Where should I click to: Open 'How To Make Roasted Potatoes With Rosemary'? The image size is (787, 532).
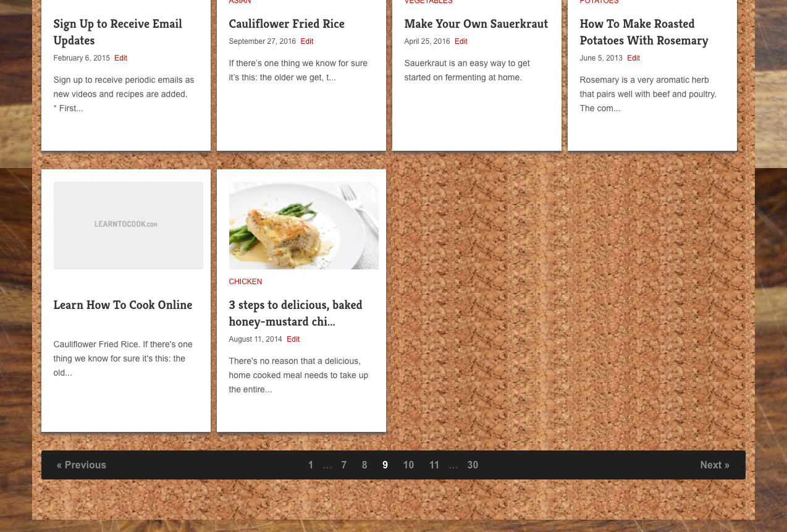tap(644, 32)
